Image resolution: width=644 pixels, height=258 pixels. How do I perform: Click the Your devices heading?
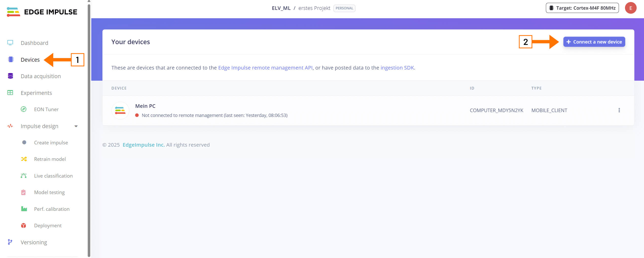[131, 42]
